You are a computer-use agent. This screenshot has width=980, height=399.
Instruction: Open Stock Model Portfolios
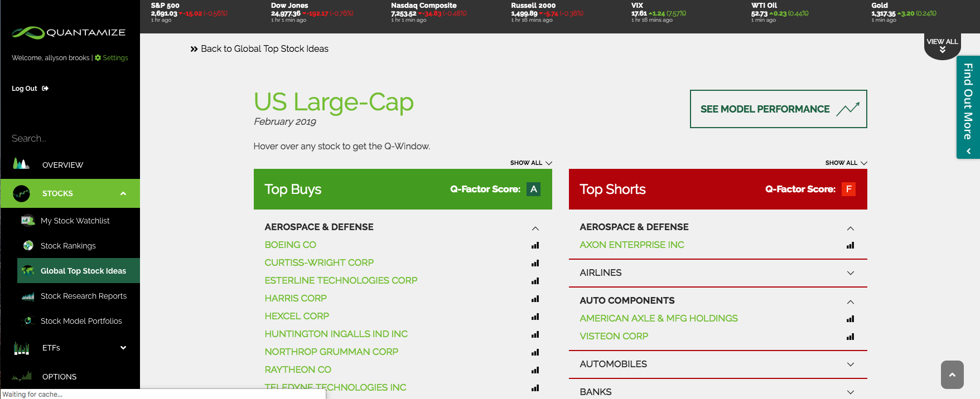point(81,321)
